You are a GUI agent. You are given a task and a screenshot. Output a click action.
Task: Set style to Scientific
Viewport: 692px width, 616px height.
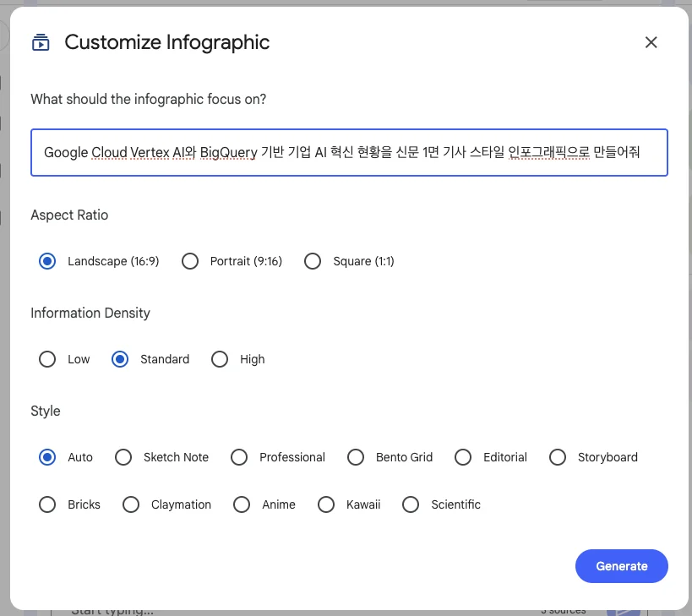[411, 504]
